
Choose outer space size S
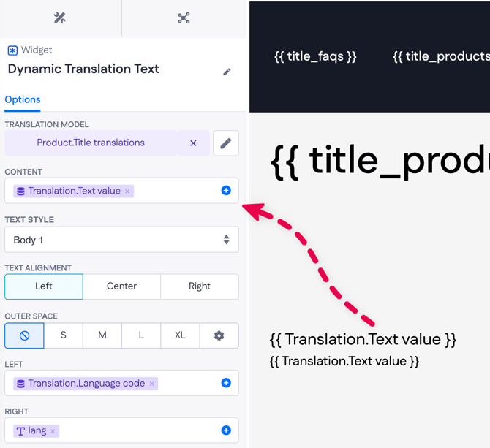63,335
